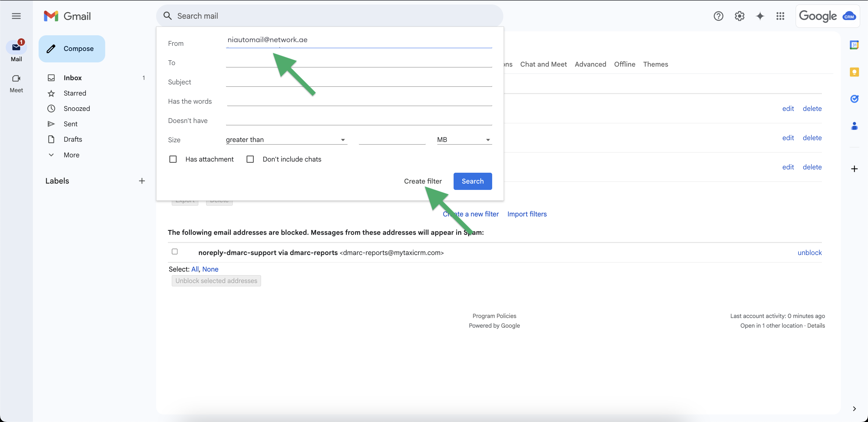Viewport: 868px width, 422px height.
Task: Open the Gemini sparkle icon
Action: click(760, 16)
